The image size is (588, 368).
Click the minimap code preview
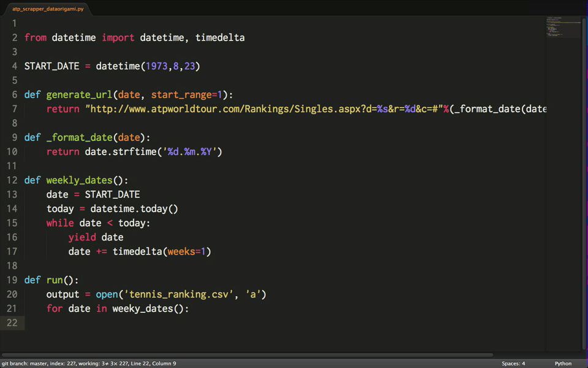pyautogui.click(x=563, y=28)
